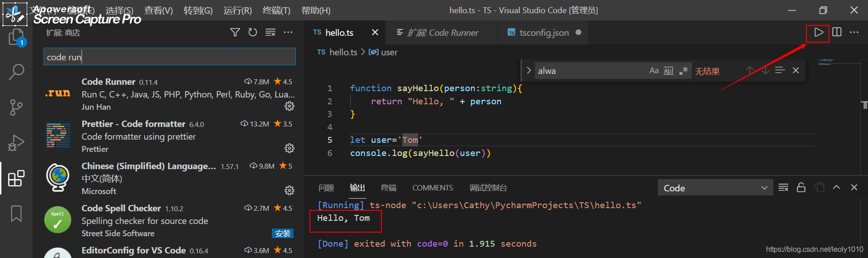Go to previous find match arrow
868x258 pixels.
(x=750, y=70)
